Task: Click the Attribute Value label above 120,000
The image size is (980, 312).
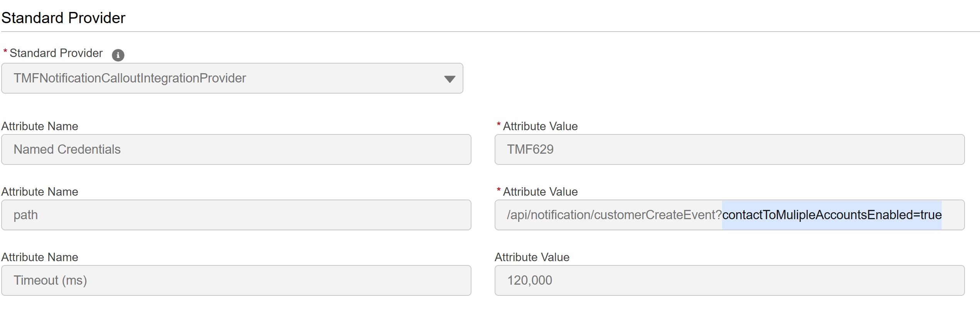Action: [532, 257]
